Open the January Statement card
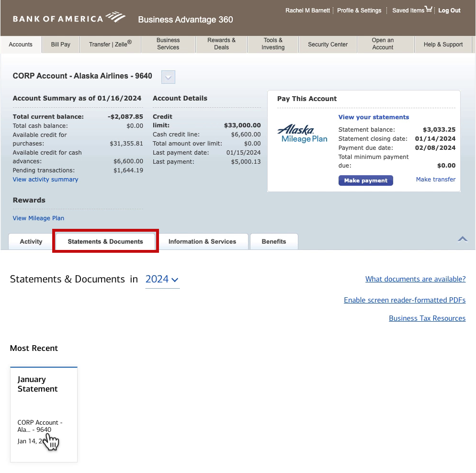Image resolution: width=476 pixels, height=473 pixels. coord(44,415)
